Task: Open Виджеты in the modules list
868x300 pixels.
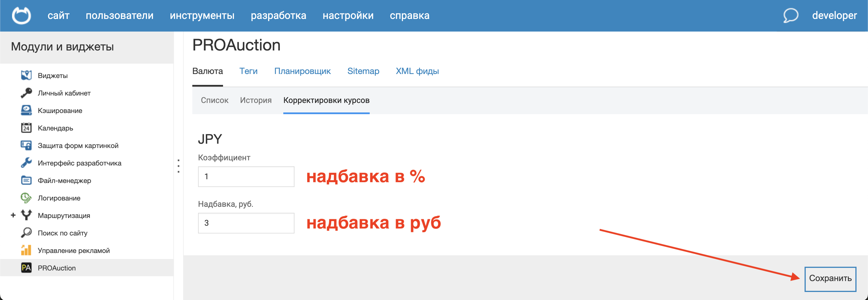Action: (53, 75)
